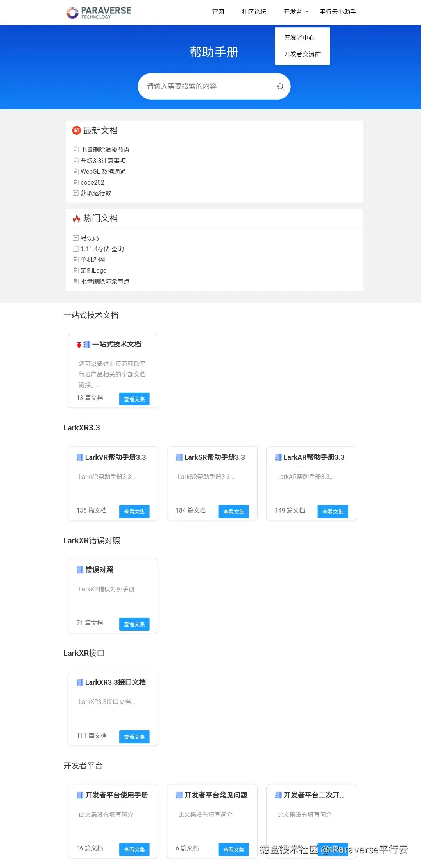The width and height of the screenshot is (421, 868).
Task: Click 查看文集 on 错误对照 card
Action: pos(134,624)
